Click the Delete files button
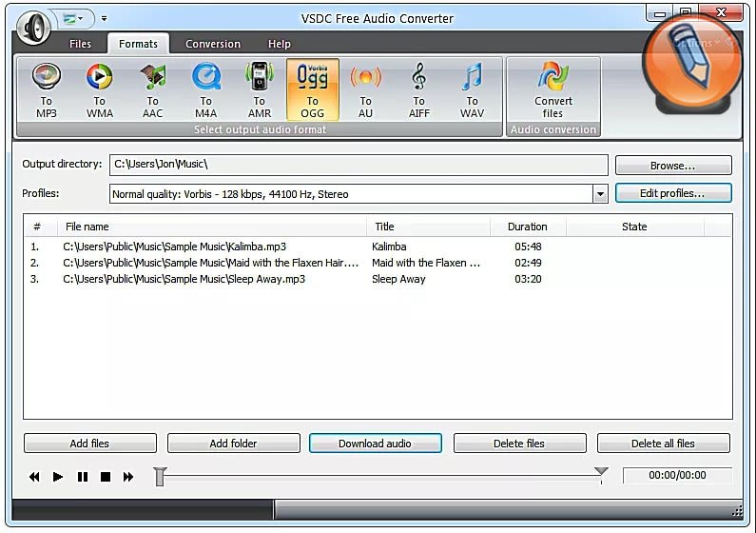 coord(520,443)
